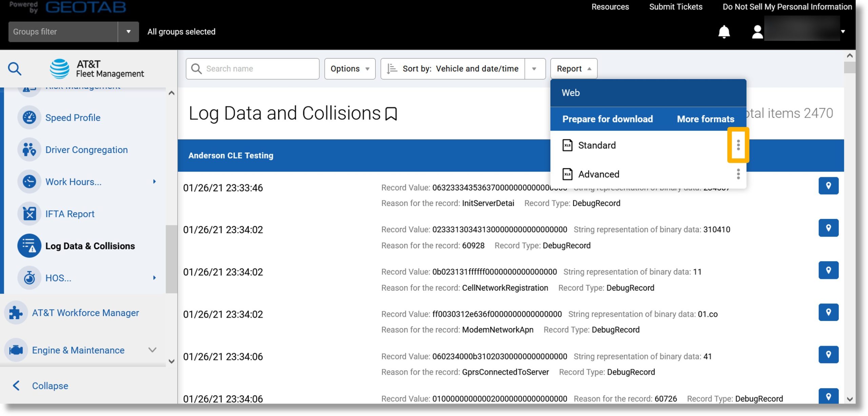Open Speed Profile gauge icon
The height and width of the screenshot is (416, 868).
coord(29,117)
